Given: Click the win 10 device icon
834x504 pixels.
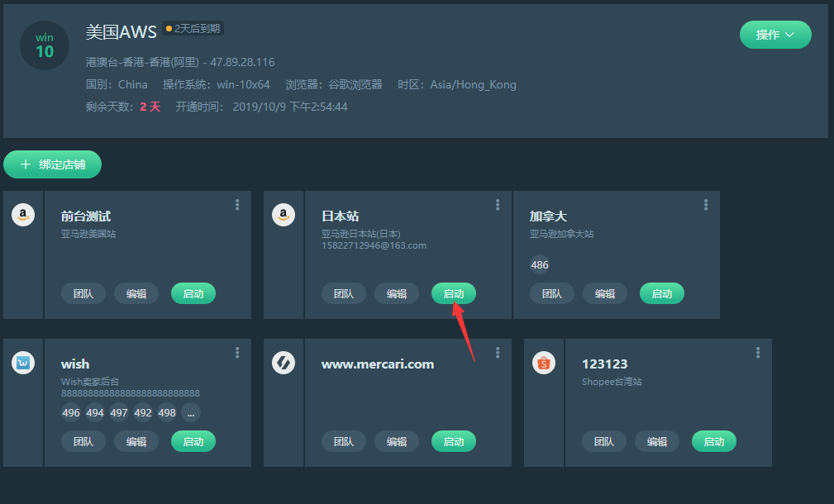Looking at the screenshot, I should (x=45, y=45).
